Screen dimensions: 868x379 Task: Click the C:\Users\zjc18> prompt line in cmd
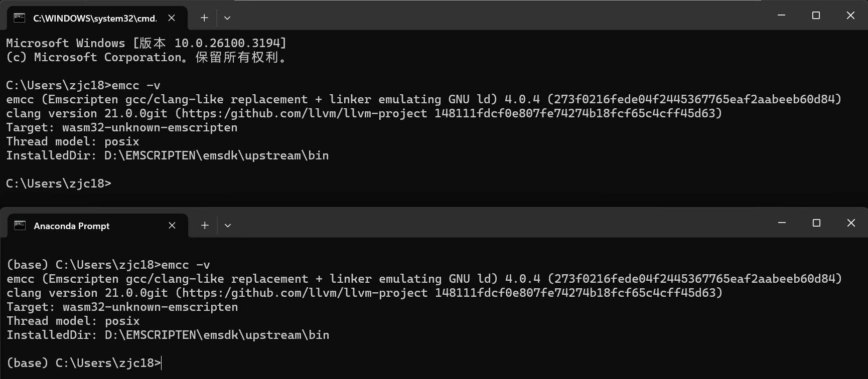[x=58, y=183]
